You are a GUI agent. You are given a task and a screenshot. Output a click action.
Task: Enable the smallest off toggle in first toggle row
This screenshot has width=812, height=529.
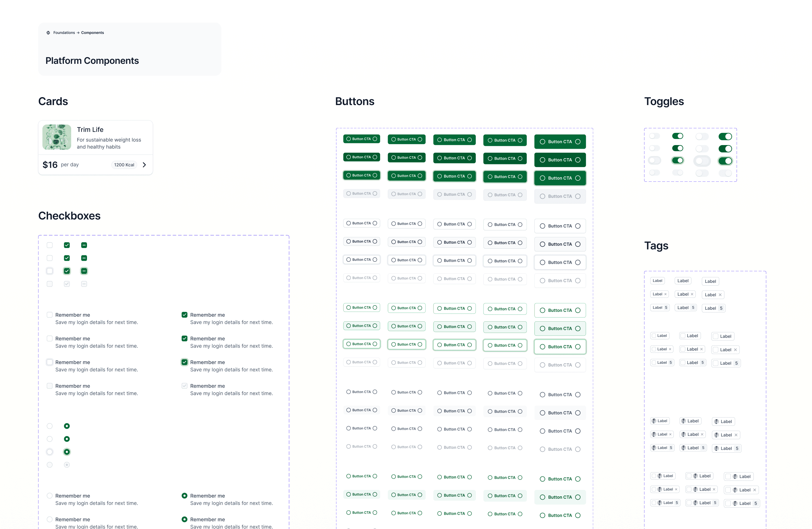pos(654,136)
